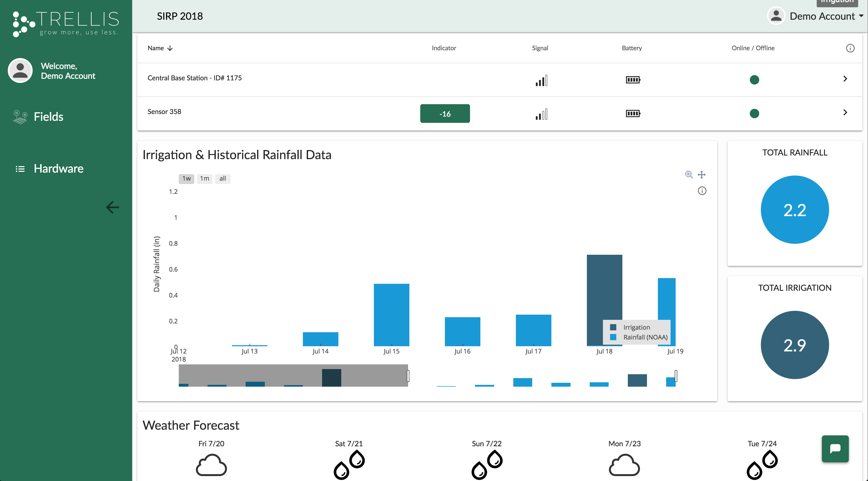Select the 1w range option
868x481 pixels.
(x=186, y=179)
